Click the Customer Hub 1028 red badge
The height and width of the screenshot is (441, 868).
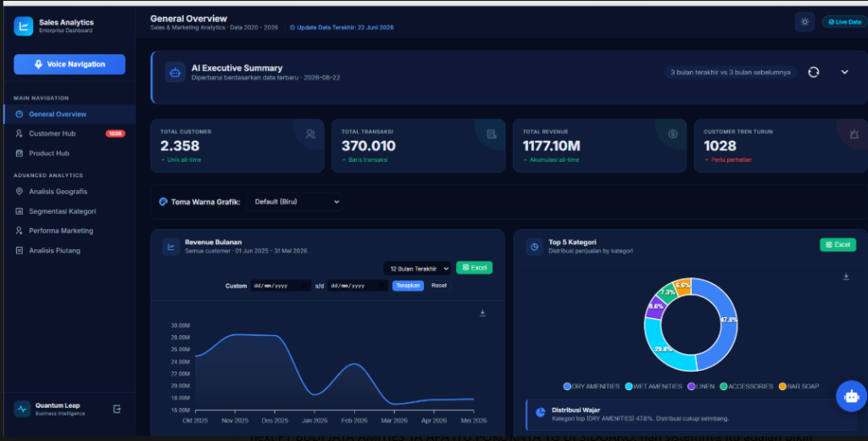click(115, 133)
